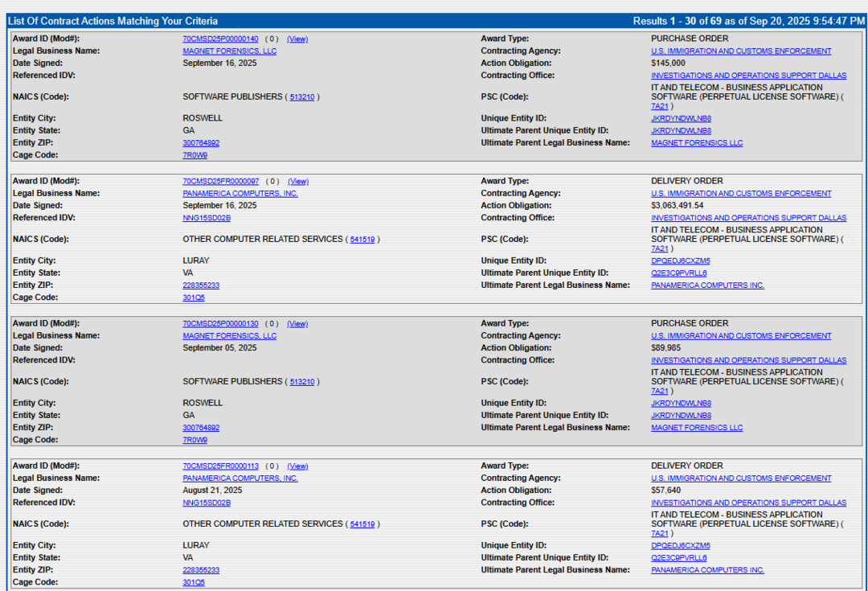The width and height of the screenshot is (868, 591).
Task: Select the $89,985 action obligation value
Action: (x=666, y=348)
